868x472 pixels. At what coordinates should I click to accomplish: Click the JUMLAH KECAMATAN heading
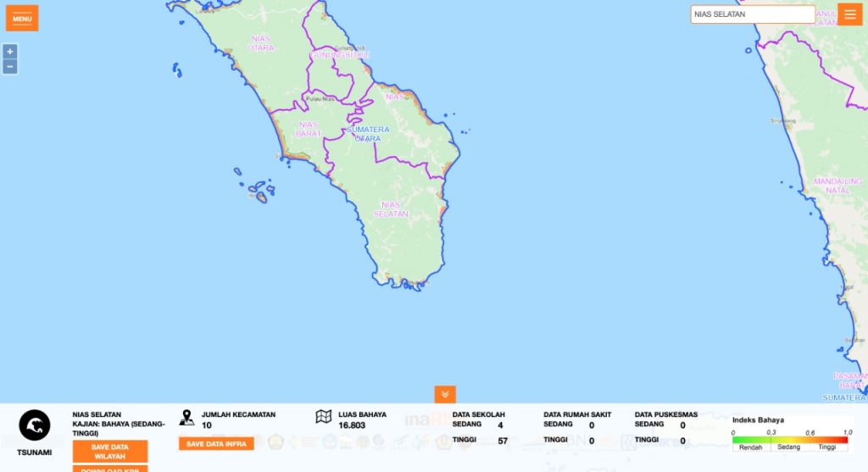pyautogui.click(x=238, y=414)
